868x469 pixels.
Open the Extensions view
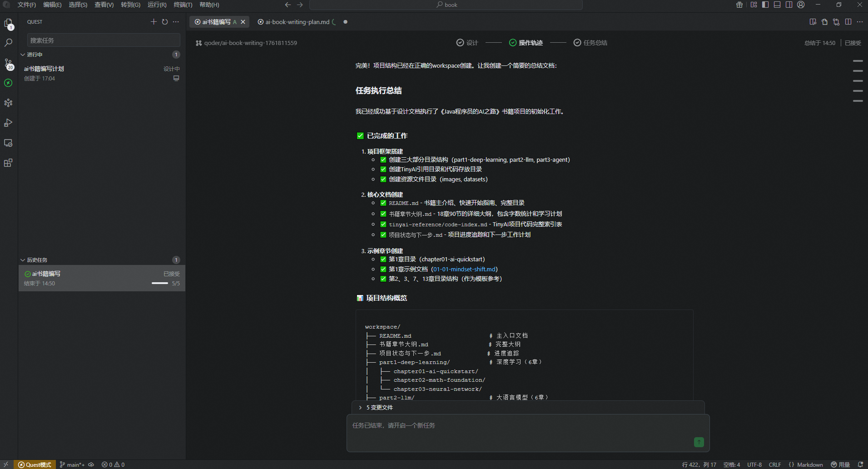pos(8,163)
